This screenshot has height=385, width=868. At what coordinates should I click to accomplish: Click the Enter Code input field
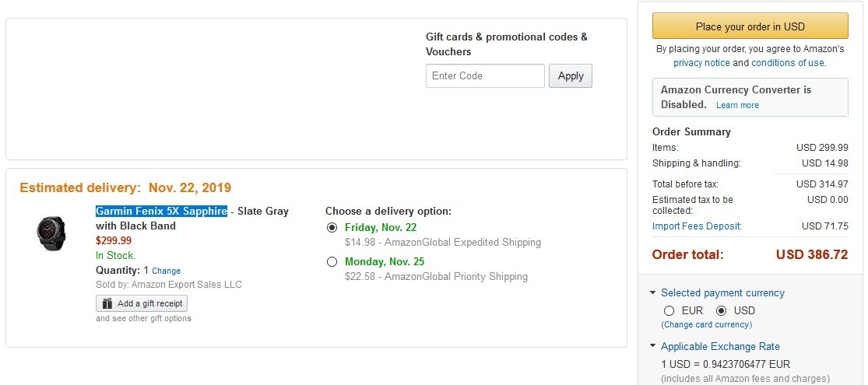click(x=485, y=76)
